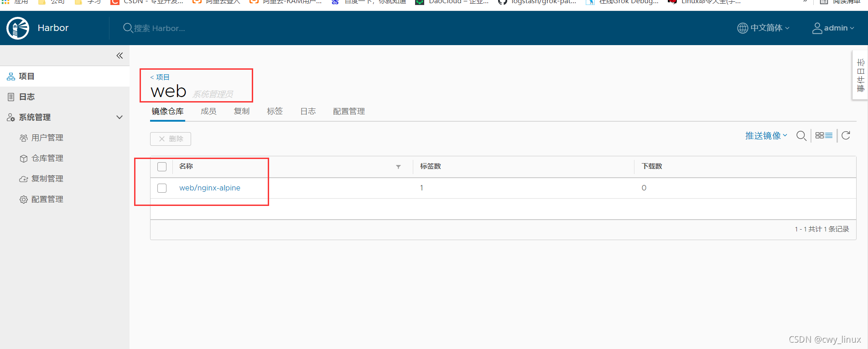Screen dimensions: 868x349
Task: Click the 删除 button
Action: (x=171, y=139)
